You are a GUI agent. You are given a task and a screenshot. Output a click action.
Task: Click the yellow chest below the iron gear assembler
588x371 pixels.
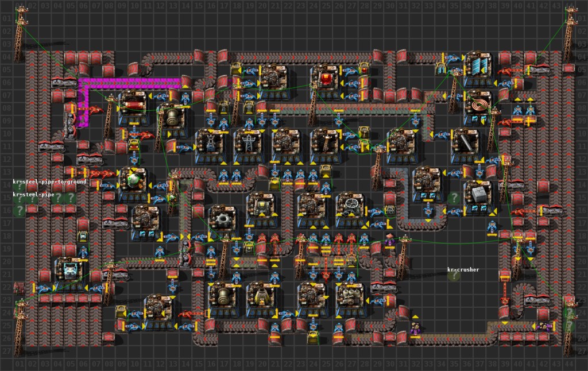(249, 248)
